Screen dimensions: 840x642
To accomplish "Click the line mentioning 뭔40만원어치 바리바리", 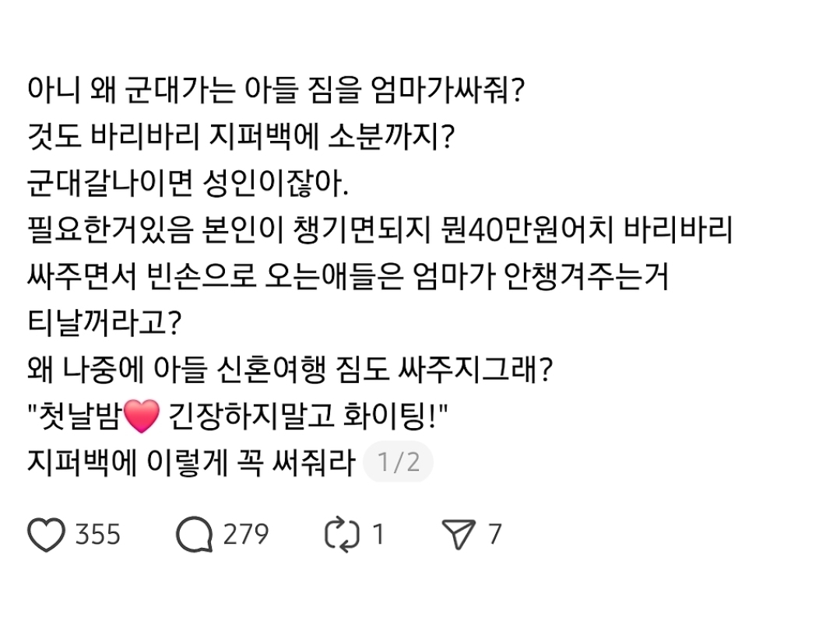I will [380, 230].
